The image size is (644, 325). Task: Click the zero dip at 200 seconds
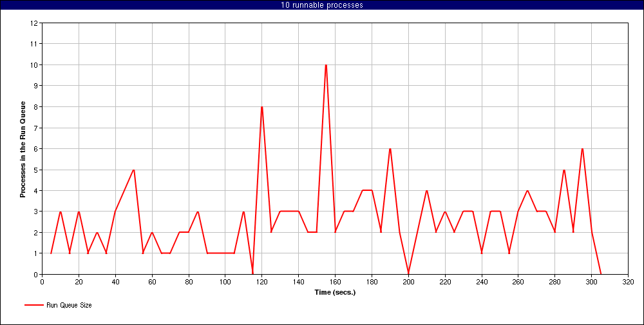coord(408,273)
